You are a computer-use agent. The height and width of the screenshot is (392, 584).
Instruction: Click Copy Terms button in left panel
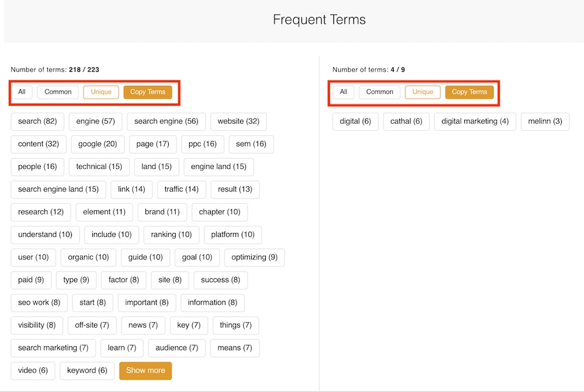(148, 92)
